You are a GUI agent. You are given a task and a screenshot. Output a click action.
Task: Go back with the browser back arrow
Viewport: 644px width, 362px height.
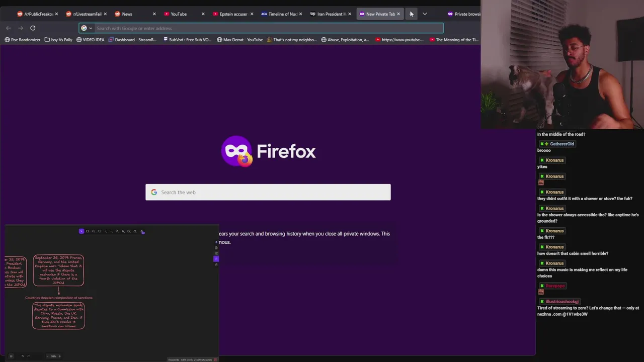click(8, 28)
